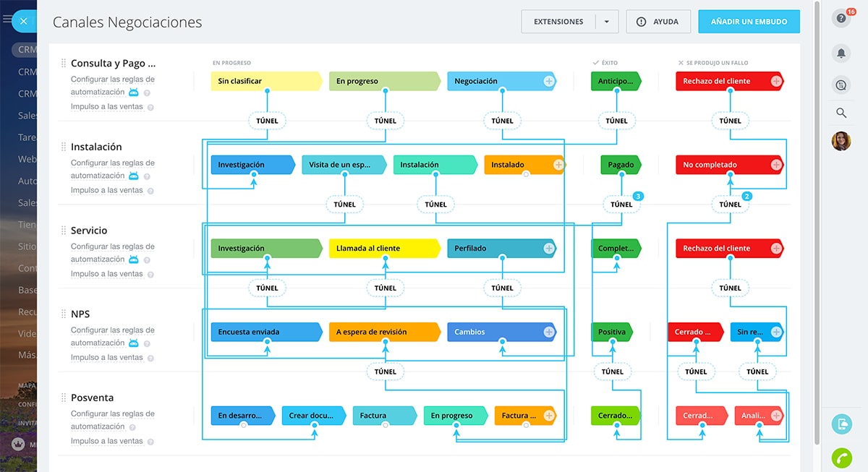
Task: Click Impulso a las ventas under Posventa
Action: click(x=106, y=441)
